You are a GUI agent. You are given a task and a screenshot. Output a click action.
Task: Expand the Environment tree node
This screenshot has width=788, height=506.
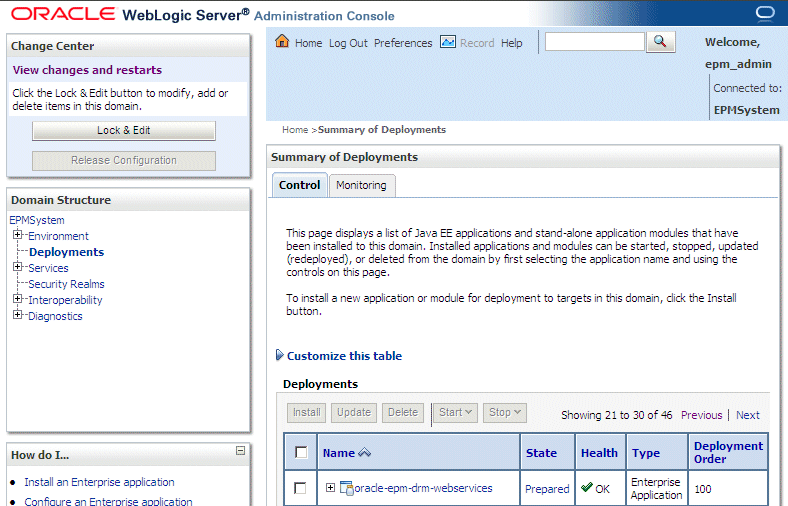[x=18, y=235]
